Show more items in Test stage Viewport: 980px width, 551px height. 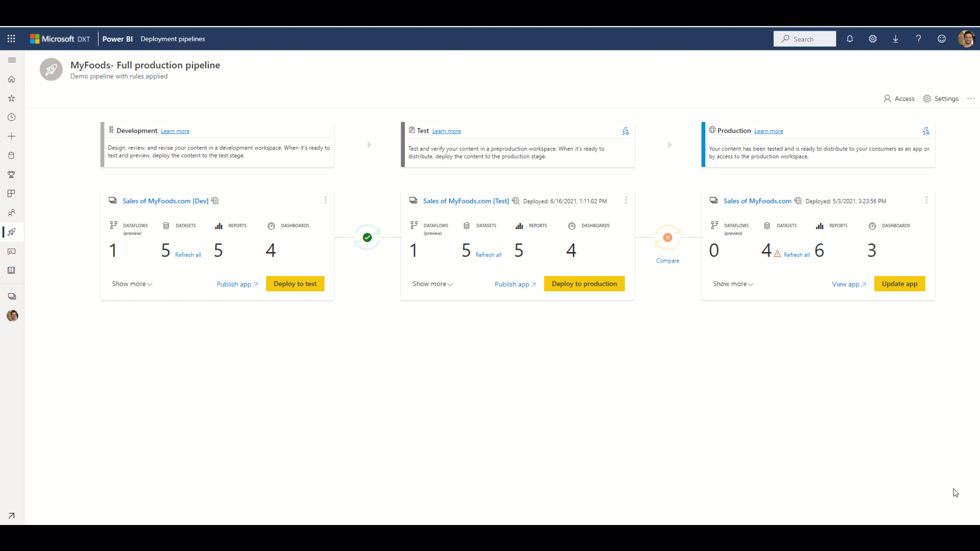(x=432, y=283)
